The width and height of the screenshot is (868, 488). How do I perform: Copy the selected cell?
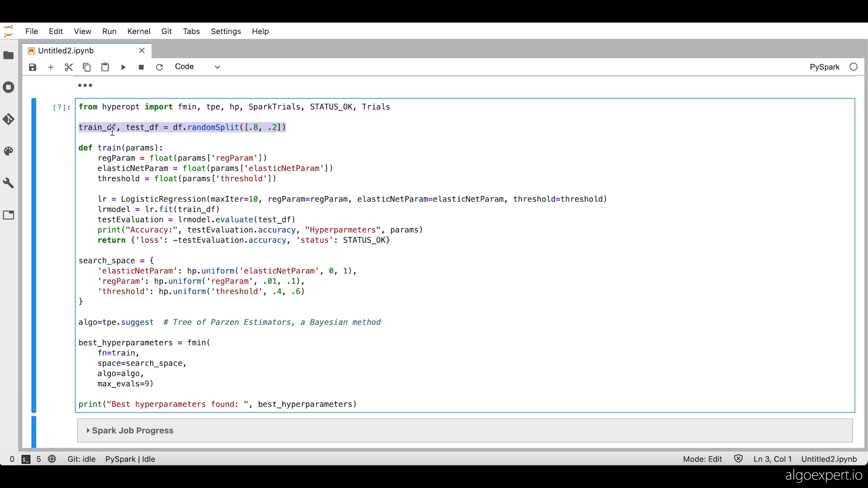[86, 67]
